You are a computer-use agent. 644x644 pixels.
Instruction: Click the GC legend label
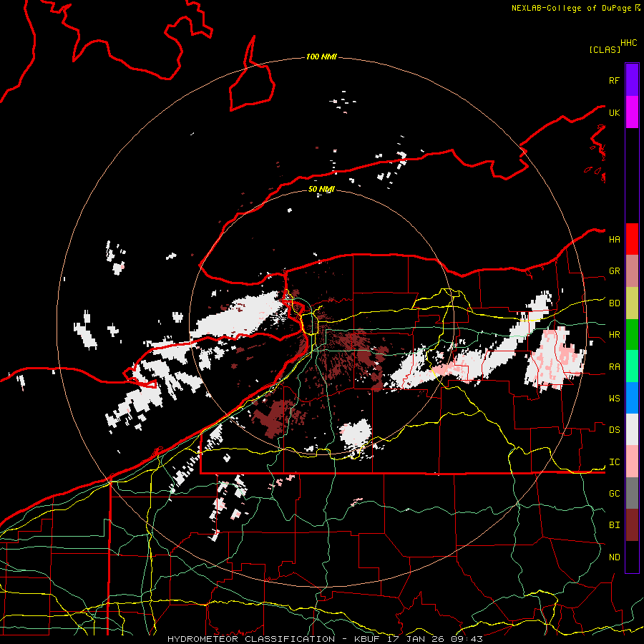point(614,494)
